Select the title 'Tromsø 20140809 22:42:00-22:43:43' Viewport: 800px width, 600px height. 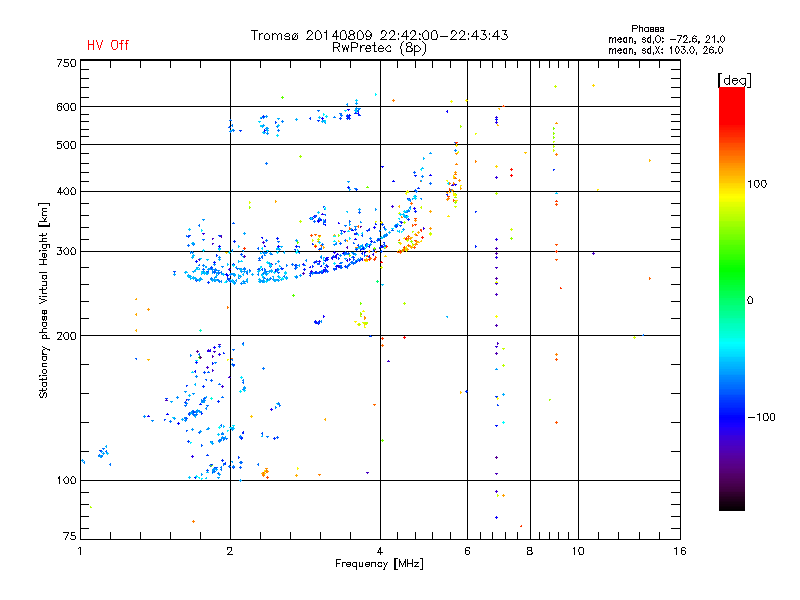point(379,35)
